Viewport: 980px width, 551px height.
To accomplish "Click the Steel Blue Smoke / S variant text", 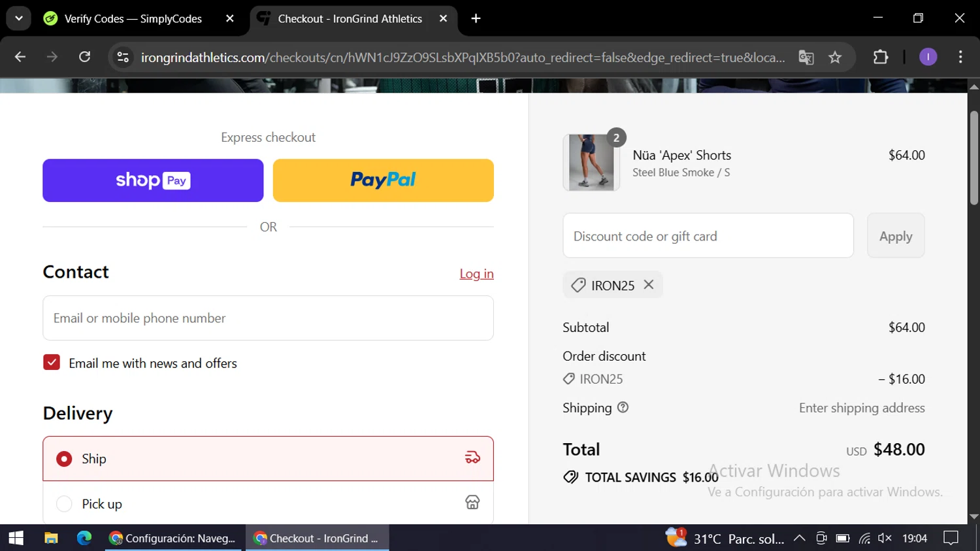I will tap(681, 173).
